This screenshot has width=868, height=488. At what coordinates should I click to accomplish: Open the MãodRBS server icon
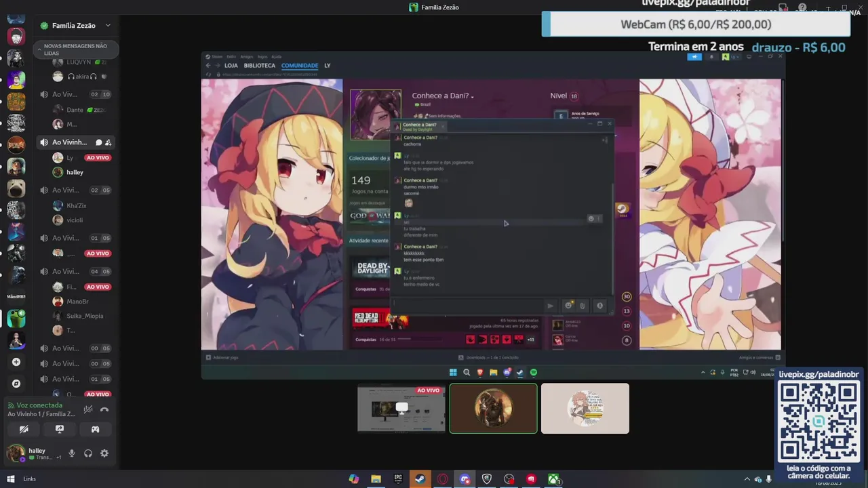[16, 296]
